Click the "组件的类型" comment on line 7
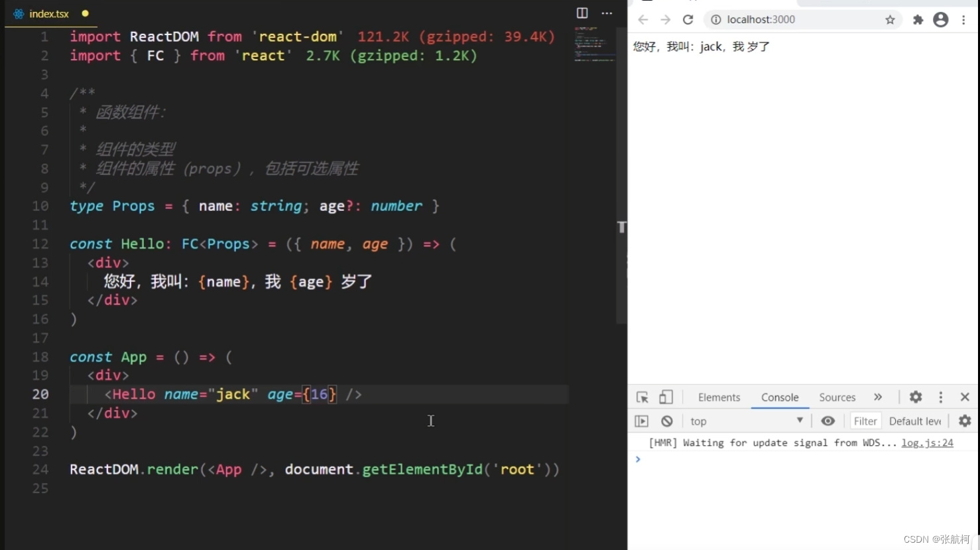This screenshot has width=980, height=550. 135,150
